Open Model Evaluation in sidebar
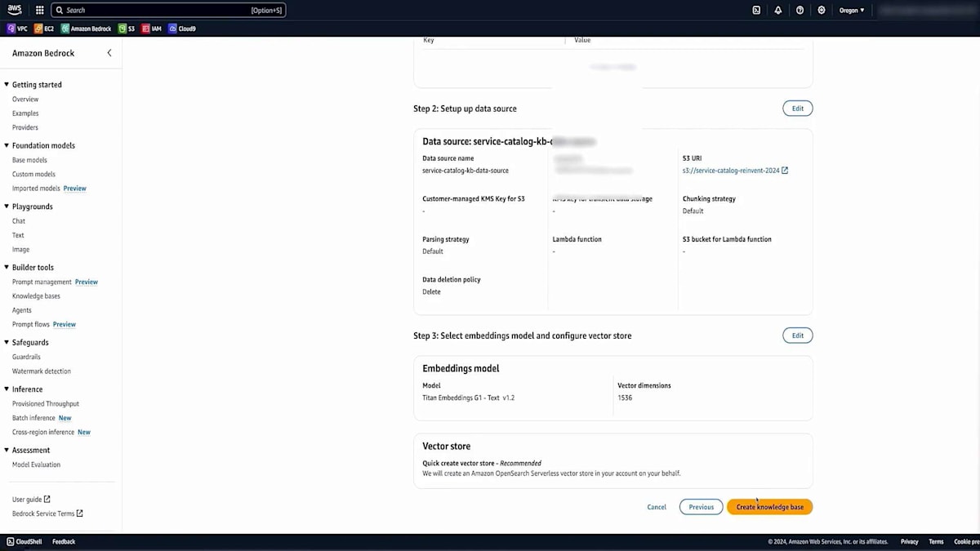The height and width of the screenshot is (551, 980). (36, 465)
